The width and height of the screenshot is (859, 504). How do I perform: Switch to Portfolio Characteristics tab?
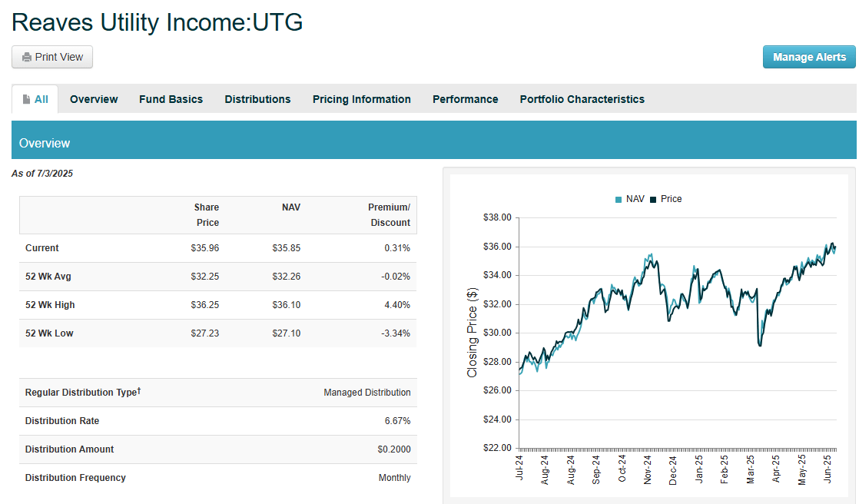coord(582,99)
